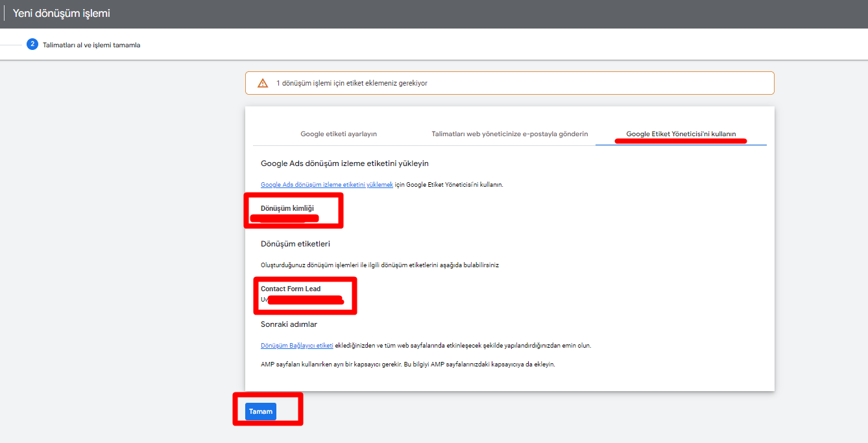
Task: Click the Dönüşüm kimliği label
Action: point(287,208)
